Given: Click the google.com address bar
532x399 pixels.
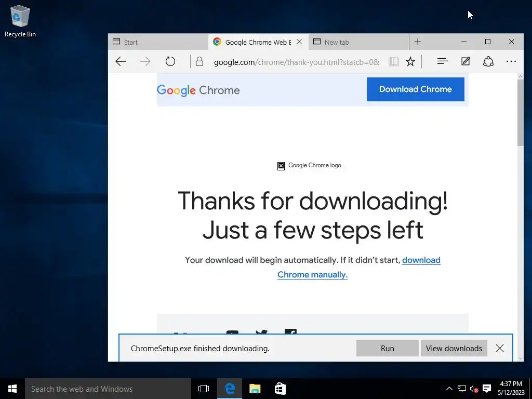Looking at the screenshot, I should [x=297, y=62].
